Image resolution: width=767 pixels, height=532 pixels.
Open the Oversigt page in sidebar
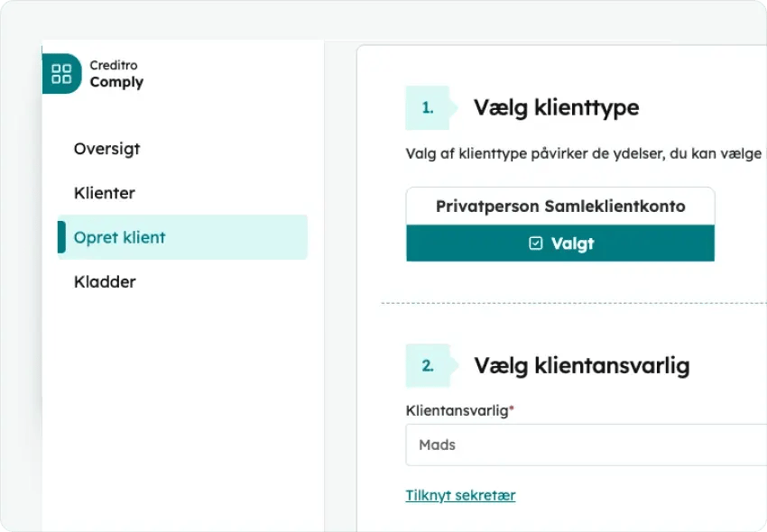point(106,149)
